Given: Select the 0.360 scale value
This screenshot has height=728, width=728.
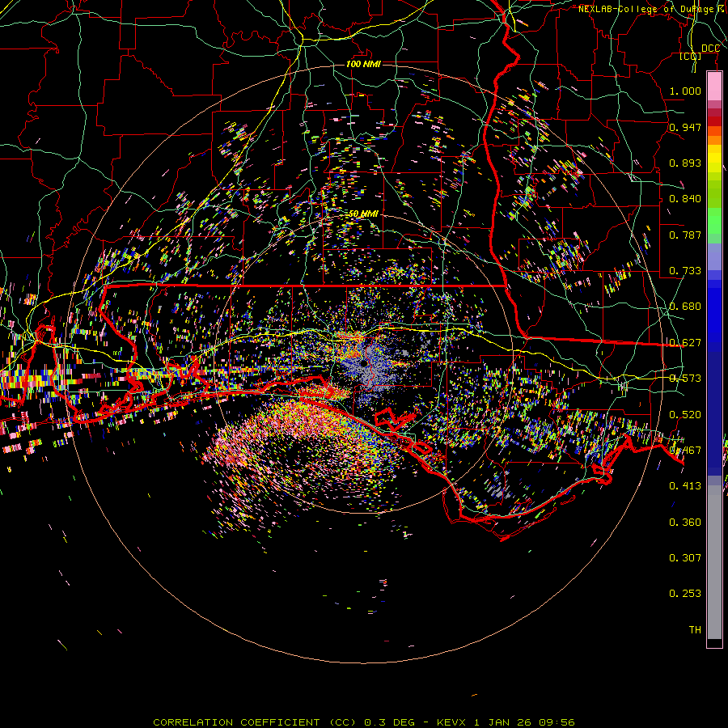Looking at the screenshot, I should point(685,523).
